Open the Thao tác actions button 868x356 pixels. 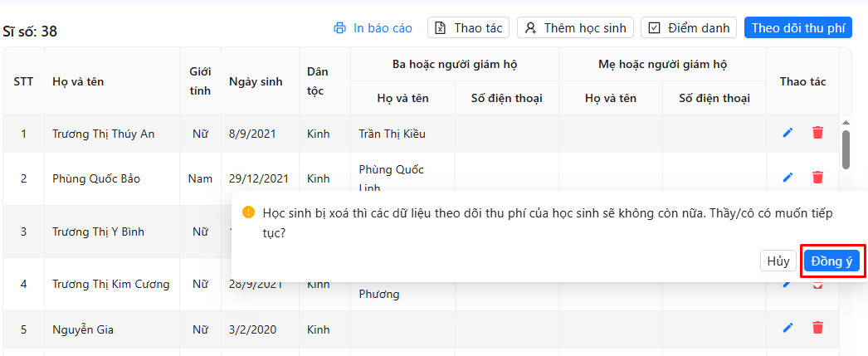coord(468,28)
